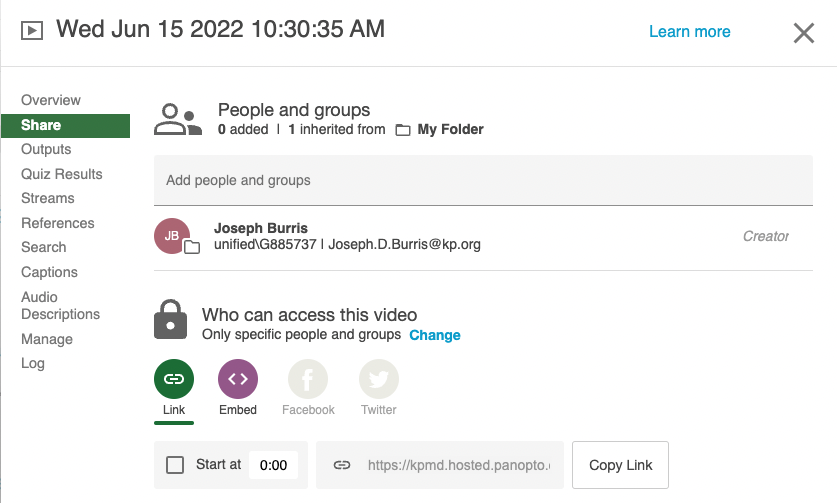The width and height of the screenshot is (837, 503).
Task: Click the Add people and groups field
Action: (x=484, y=180)
